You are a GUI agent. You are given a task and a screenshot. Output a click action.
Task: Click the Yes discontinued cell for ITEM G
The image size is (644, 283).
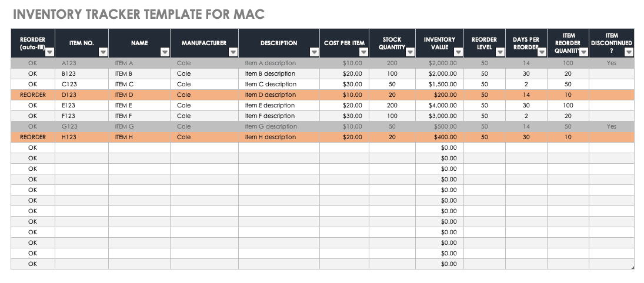[x=612, y=126]
